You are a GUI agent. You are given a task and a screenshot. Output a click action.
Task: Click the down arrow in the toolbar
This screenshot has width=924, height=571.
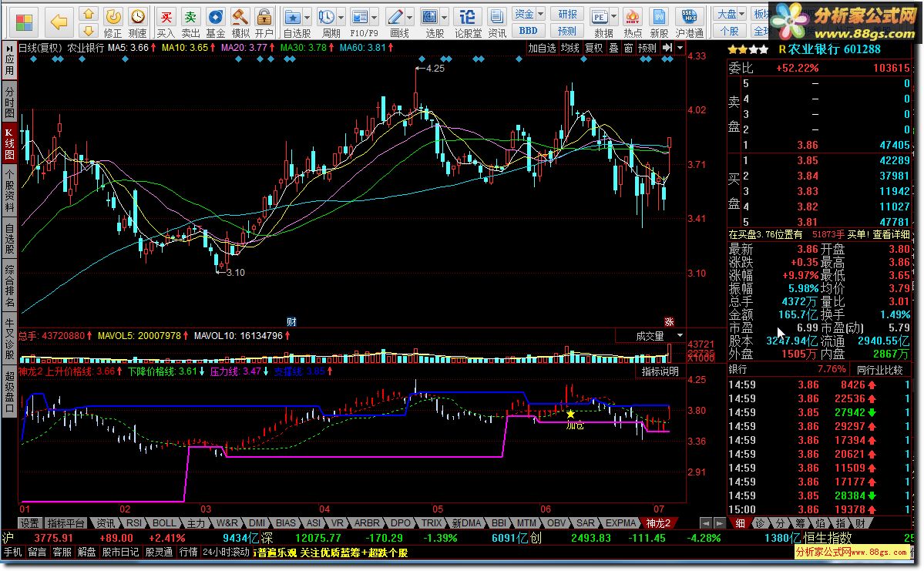(89, 30)
